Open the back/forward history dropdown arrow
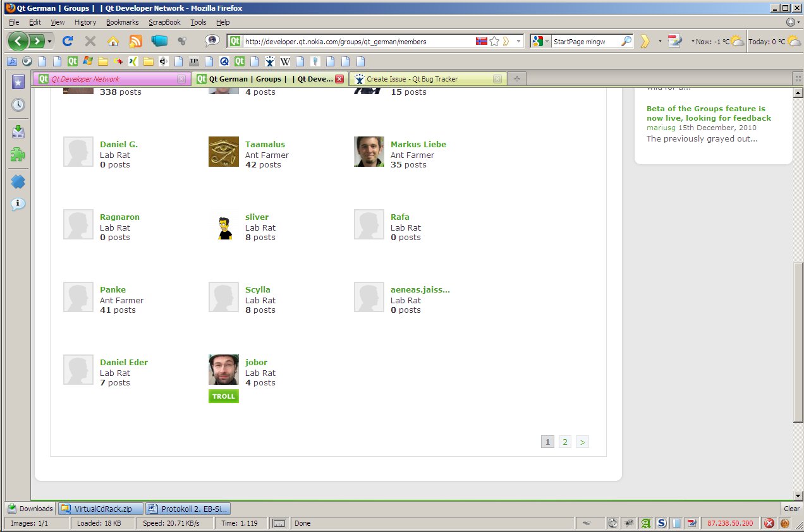This screenshot has height=532, width=804. point(50,41)
